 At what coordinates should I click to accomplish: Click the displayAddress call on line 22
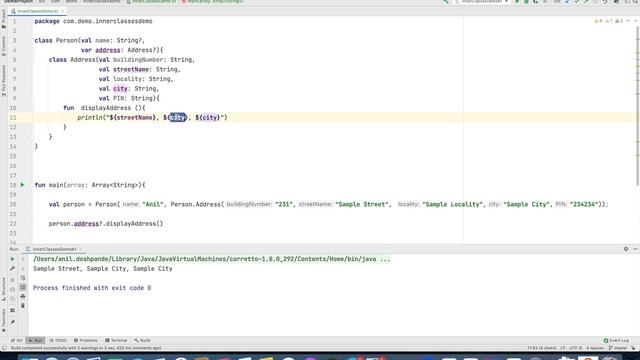[x=133, y=224]
